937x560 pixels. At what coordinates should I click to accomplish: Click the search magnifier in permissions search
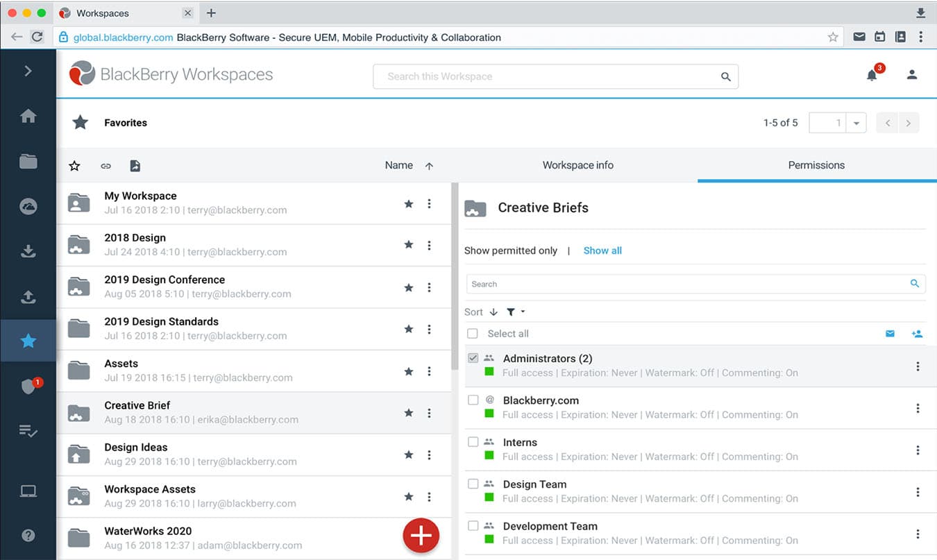tap(915, 283)
